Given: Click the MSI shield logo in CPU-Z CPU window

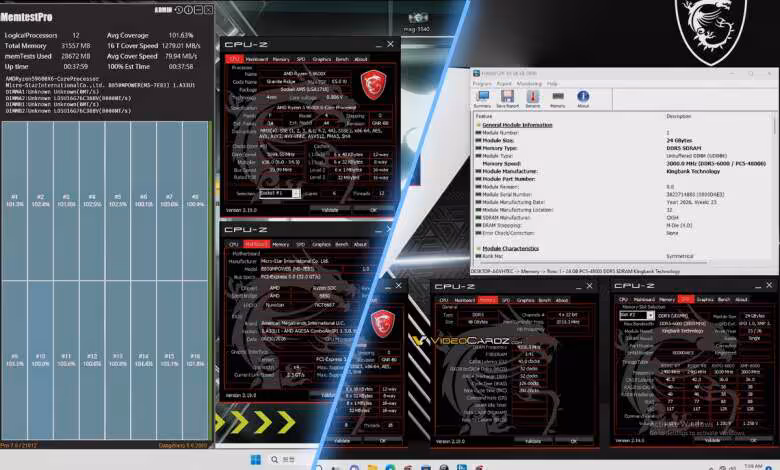Looking at the screenshot, I should point(373,84).
